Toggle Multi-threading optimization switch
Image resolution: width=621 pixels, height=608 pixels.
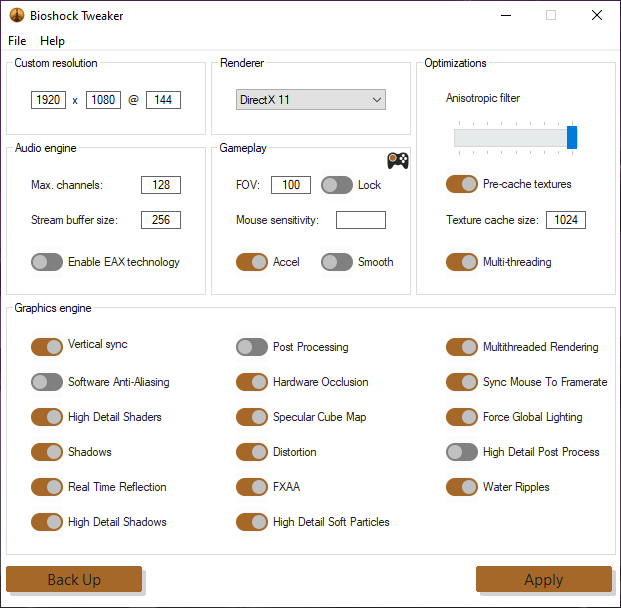point(462,262)
